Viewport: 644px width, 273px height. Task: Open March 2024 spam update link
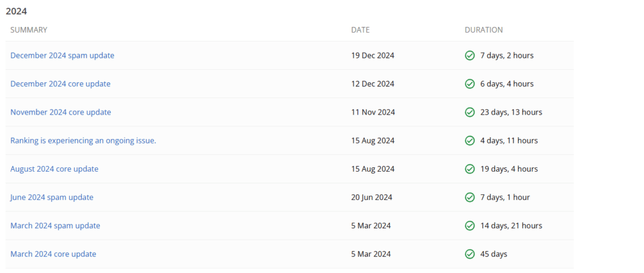click(x=55, y=225)
